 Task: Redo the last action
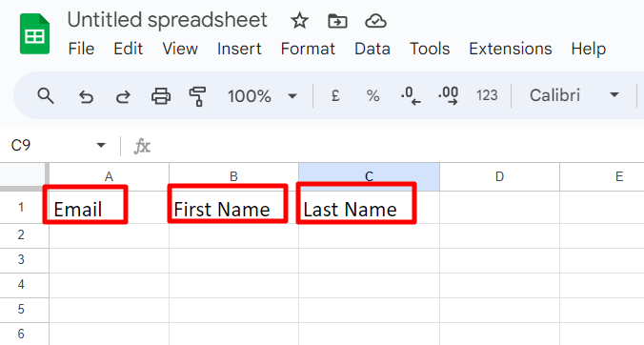coord(123,96)
